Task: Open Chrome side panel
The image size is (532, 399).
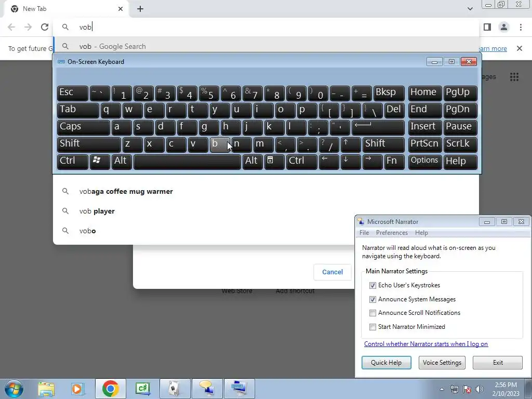Action: [x=487, y=27]
